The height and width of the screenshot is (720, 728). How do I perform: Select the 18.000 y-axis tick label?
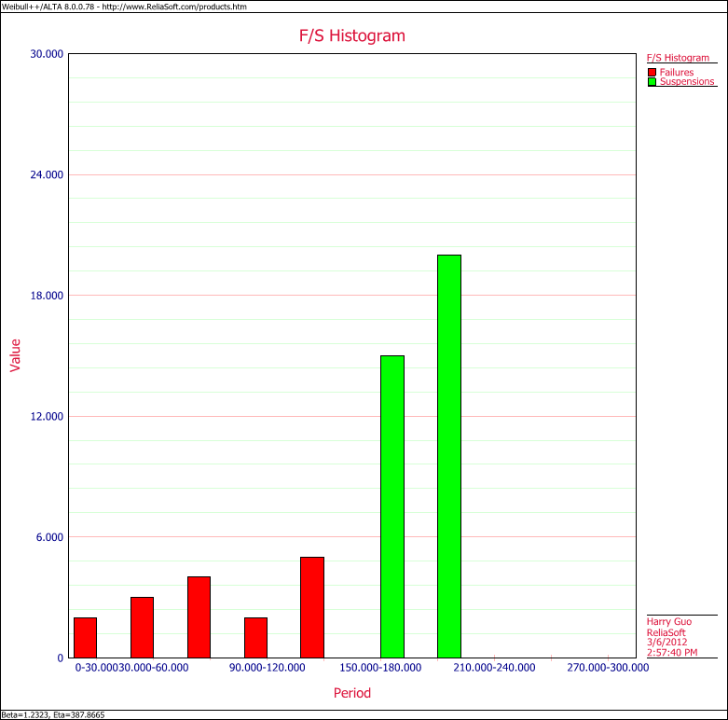pyautogui.click(x=47, y=296)
